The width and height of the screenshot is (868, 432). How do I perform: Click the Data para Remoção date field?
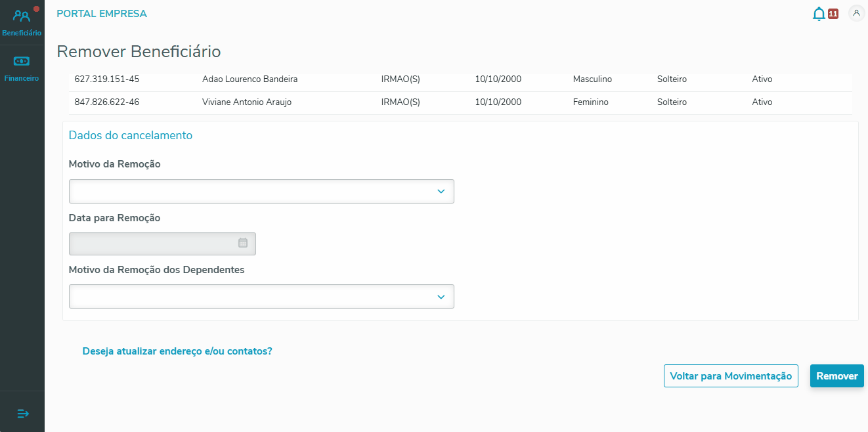tap(154, 244)
